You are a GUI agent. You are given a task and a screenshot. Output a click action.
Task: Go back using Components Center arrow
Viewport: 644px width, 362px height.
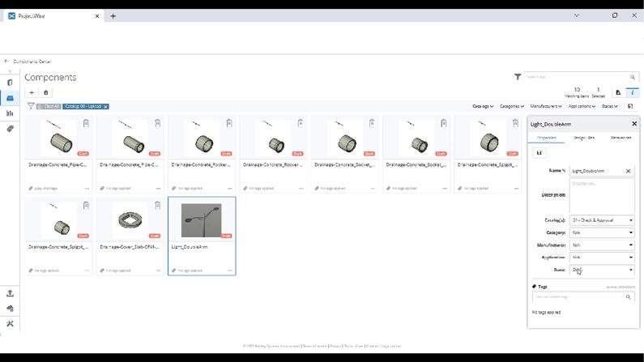point(6,61)
